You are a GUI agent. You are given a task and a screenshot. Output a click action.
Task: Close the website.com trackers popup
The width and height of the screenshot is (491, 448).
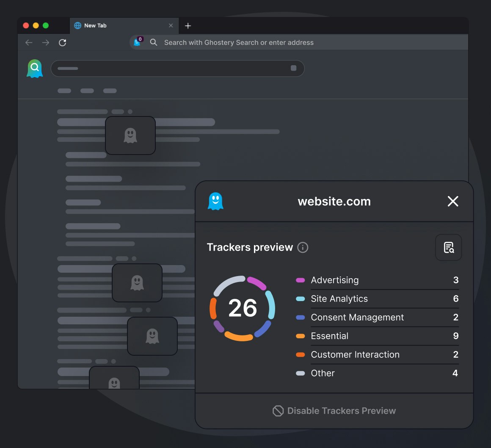click(453, 201)
